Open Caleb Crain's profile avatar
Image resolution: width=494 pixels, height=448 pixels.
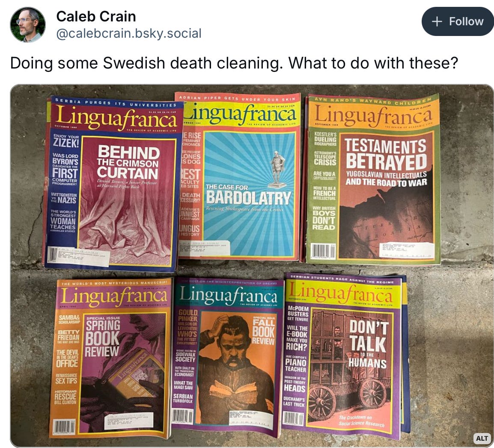coord(28,24)
